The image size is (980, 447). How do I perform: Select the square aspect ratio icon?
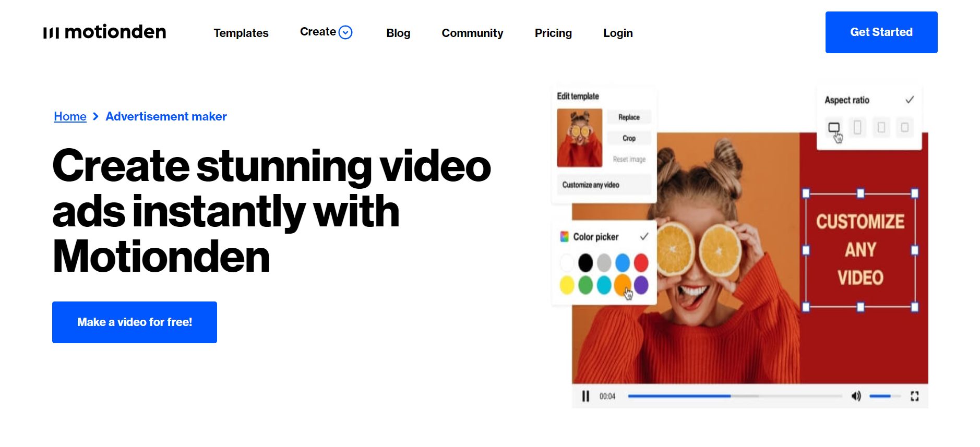pyautogui.click(x=905, y=127)
